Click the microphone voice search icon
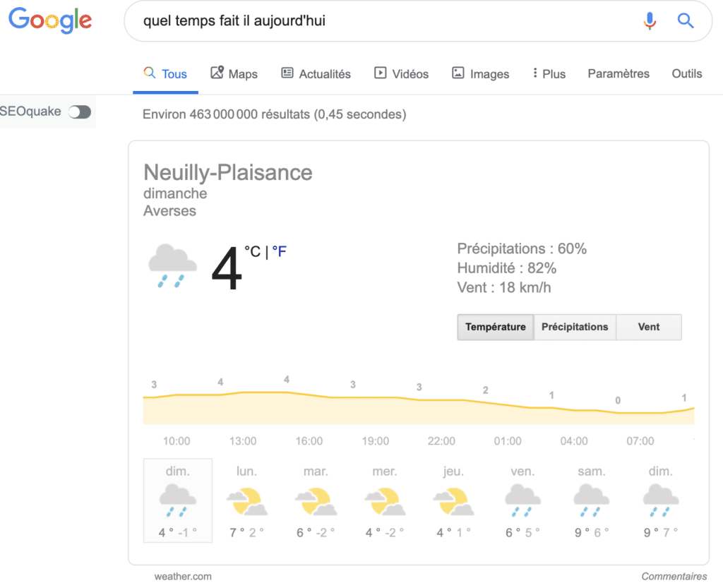Image resolution: width=723 pixels, height=588 pixels. (650, 20)
